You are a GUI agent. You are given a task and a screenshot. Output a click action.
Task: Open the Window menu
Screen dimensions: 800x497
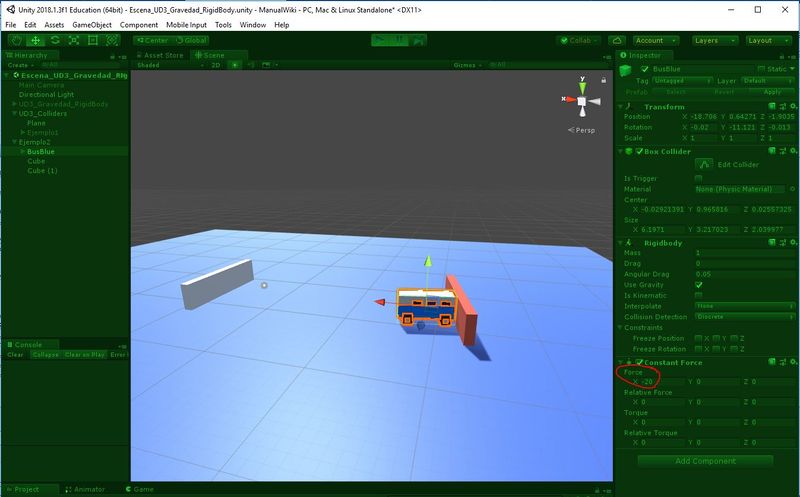pos(253,24)
